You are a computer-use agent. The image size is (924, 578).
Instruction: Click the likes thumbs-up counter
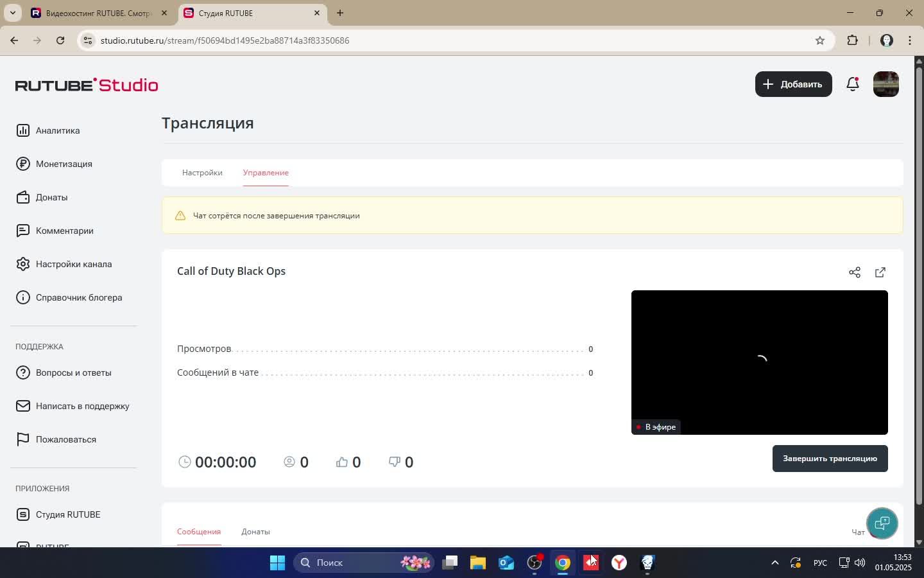pyautogui.click(x=348, y=462)
